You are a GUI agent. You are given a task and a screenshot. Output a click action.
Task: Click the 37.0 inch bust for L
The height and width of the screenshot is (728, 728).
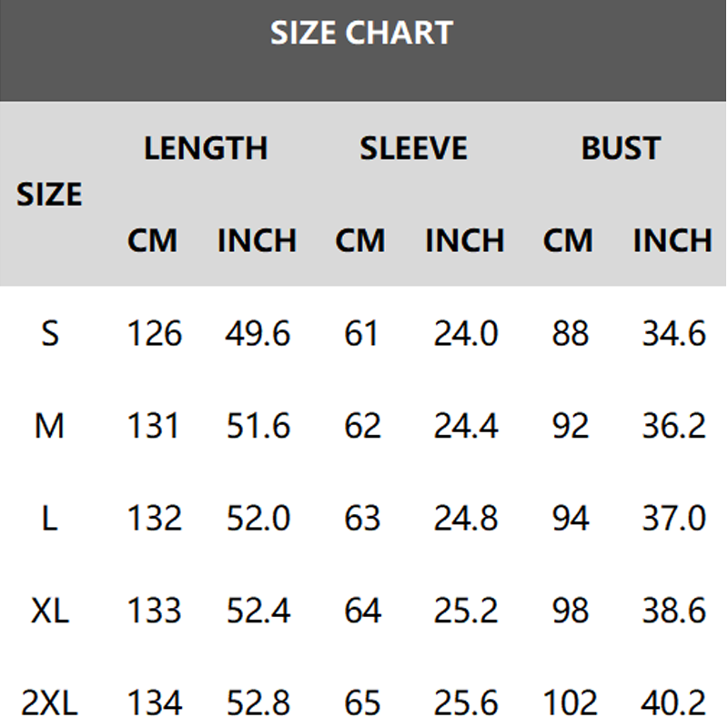[673, 519]
